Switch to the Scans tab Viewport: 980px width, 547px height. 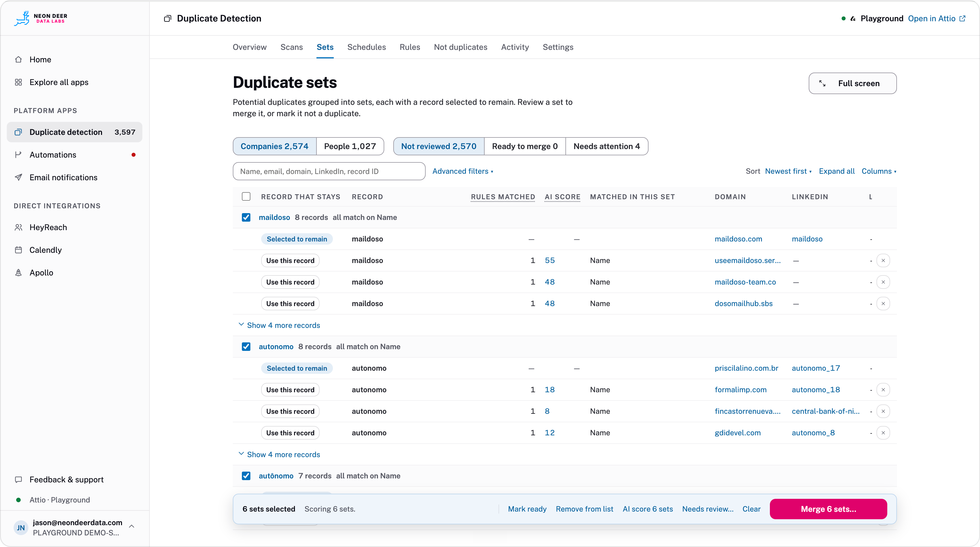(x=292, y=47)
